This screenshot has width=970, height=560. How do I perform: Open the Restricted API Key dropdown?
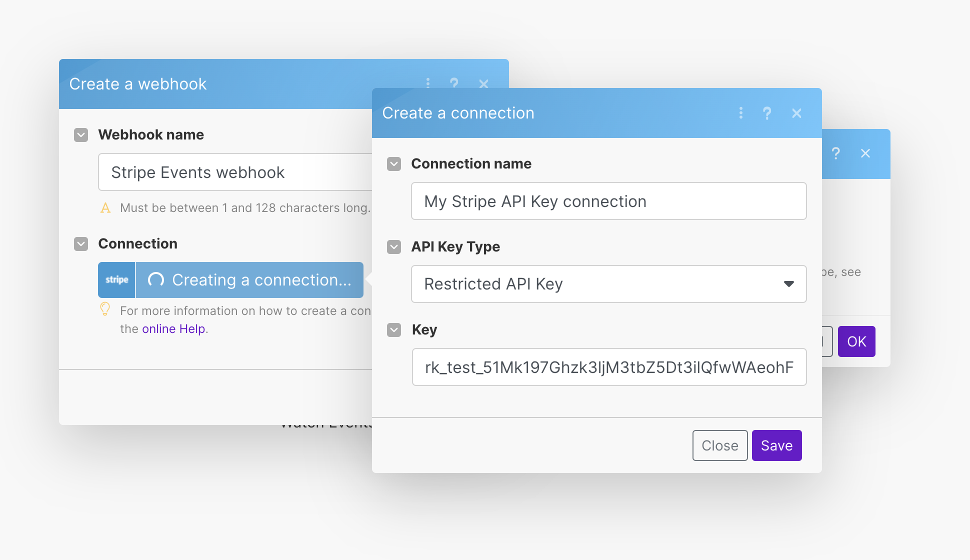[608, 284]
